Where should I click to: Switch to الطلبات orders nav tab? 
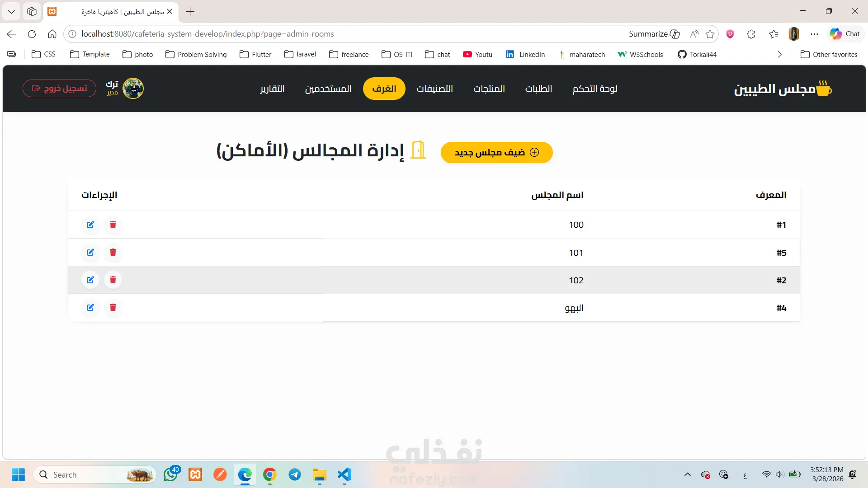tap(538, 89)
